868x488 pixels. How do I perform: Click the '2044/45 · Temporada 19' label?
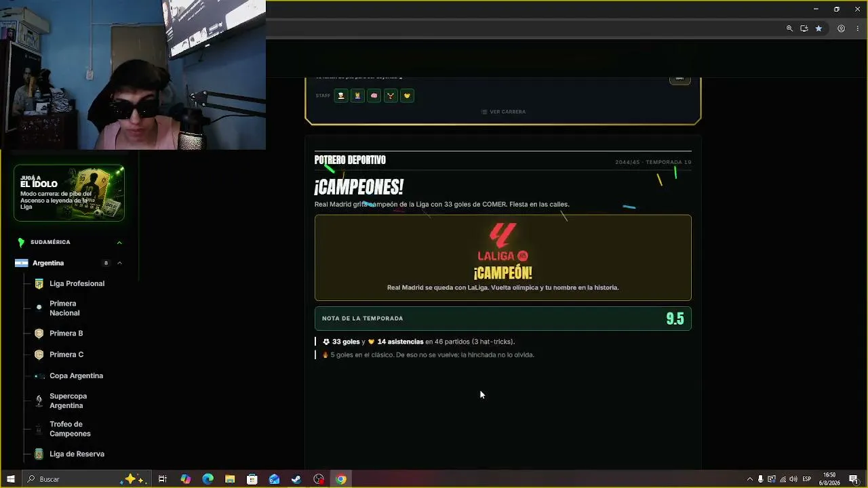(653, 162)
